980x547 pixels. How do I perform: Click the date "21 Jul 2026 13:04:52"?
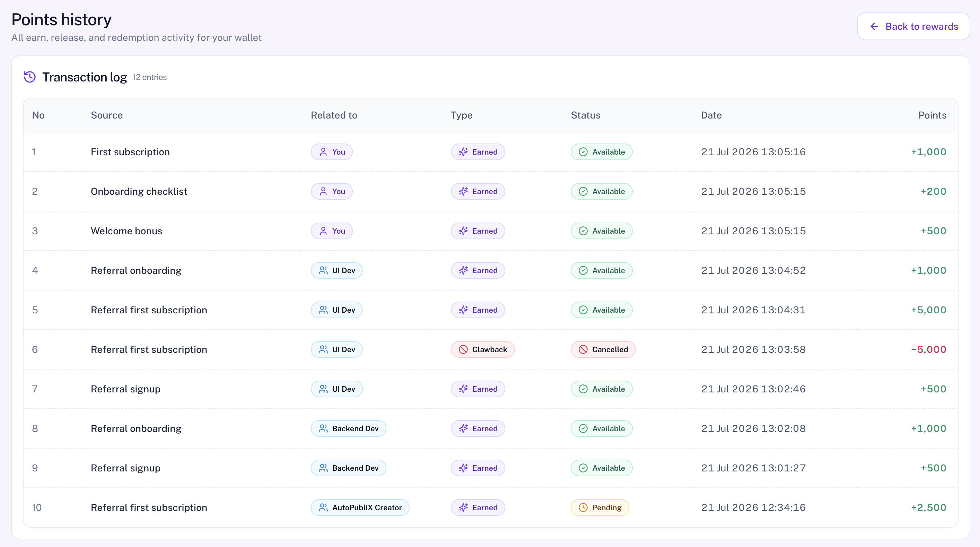point(753,271)
